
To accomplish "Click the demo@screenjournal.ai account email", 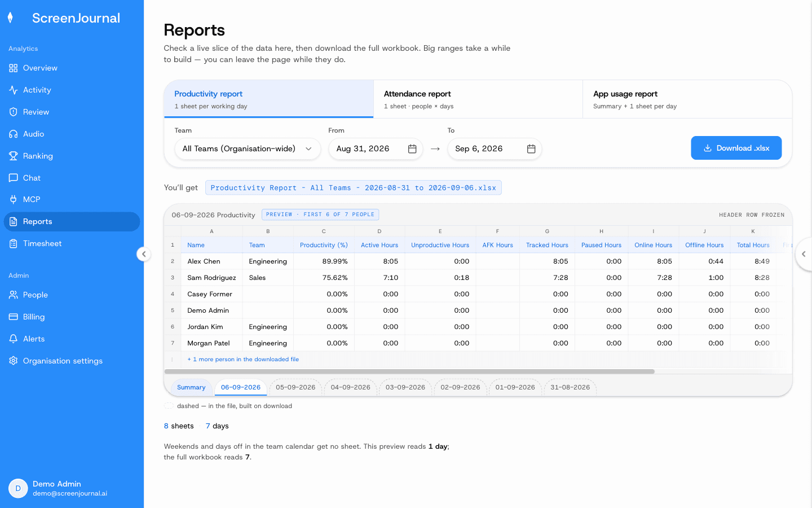I will [x=70, y=494].
